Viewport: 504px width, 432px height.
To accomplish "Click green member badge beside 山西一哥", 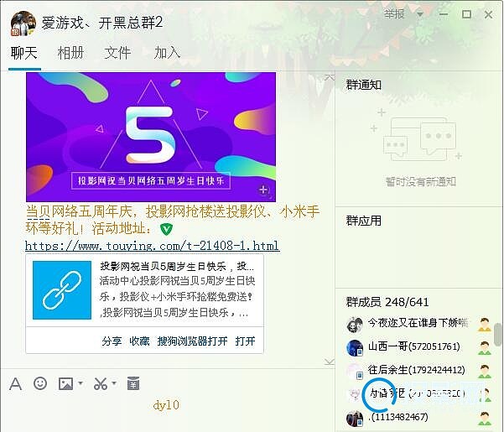I will point(485,347).
